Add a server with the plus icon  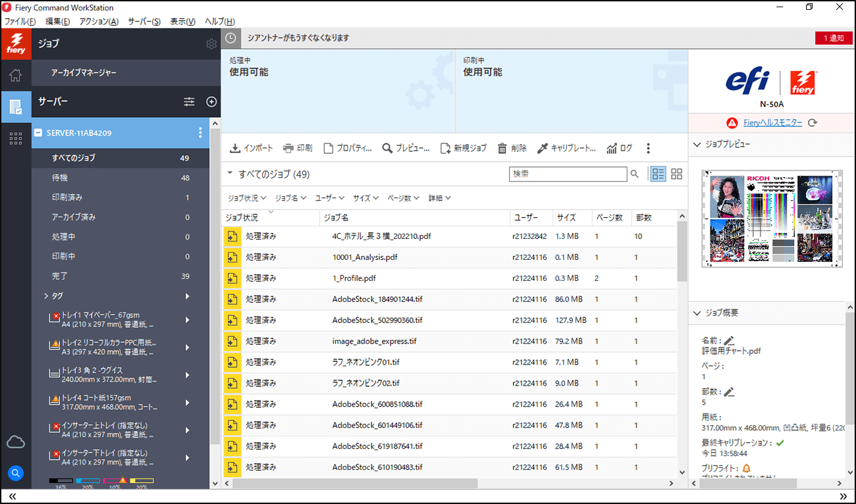(211, 102)
